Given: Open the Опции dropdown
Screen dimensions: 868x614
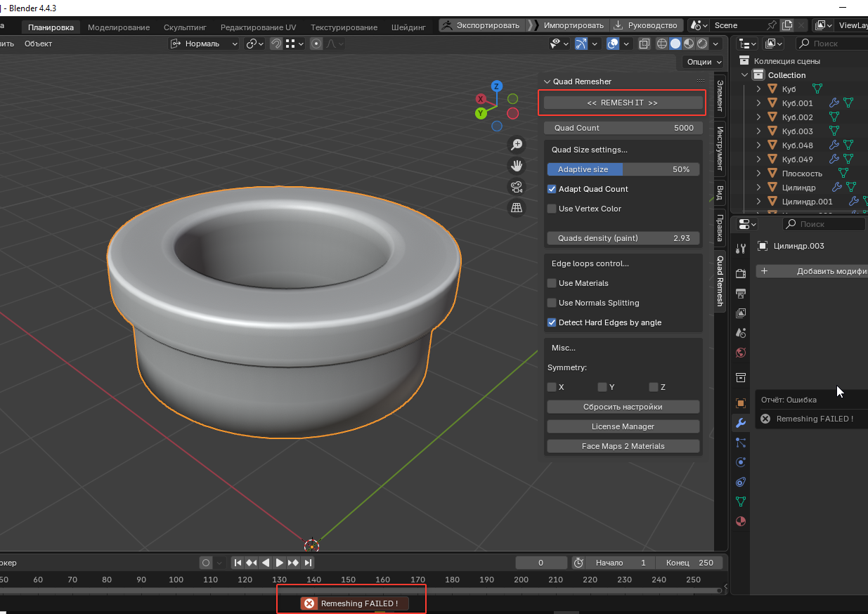Looking at the screenshot, I should pos(703,62).
